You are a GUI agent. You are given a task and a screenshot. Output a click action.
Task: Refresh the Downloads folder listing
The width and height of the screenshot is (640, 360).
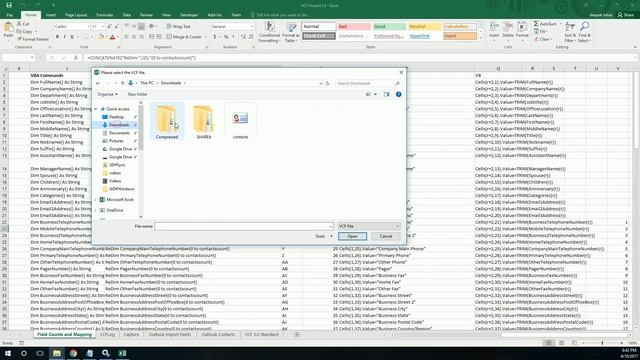(x=327, y=83)
